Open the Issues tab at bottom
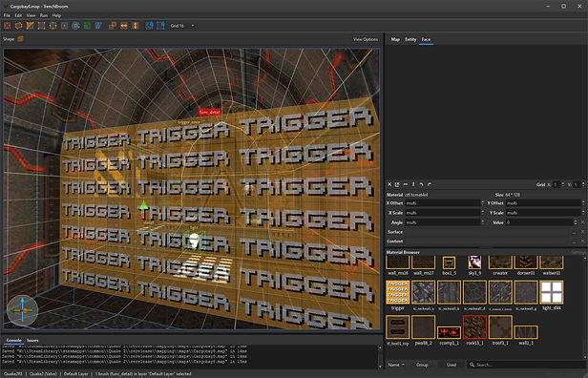The image size is (588, 378). [x=32, y=340]
